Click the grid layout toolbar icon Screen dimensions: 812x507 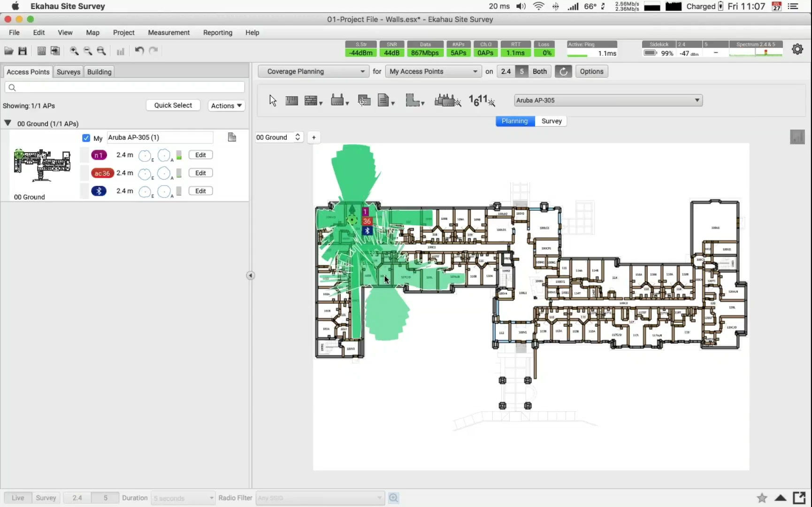41,51
